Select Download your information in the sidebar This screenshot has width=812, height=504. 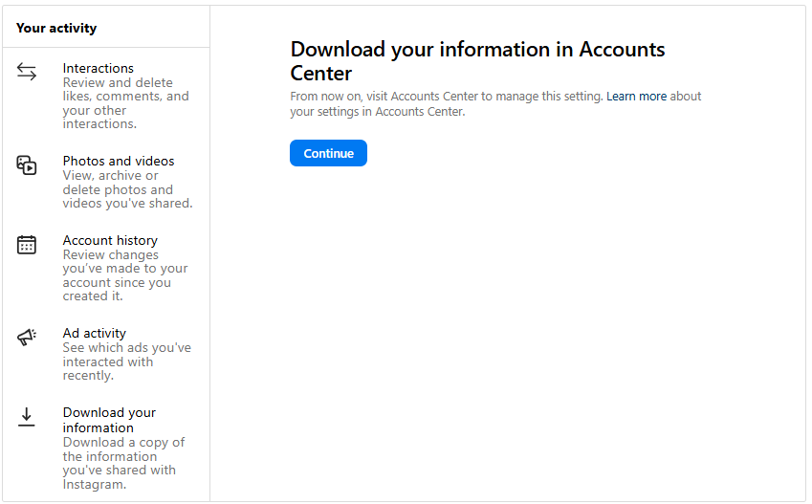pos(106,449)
